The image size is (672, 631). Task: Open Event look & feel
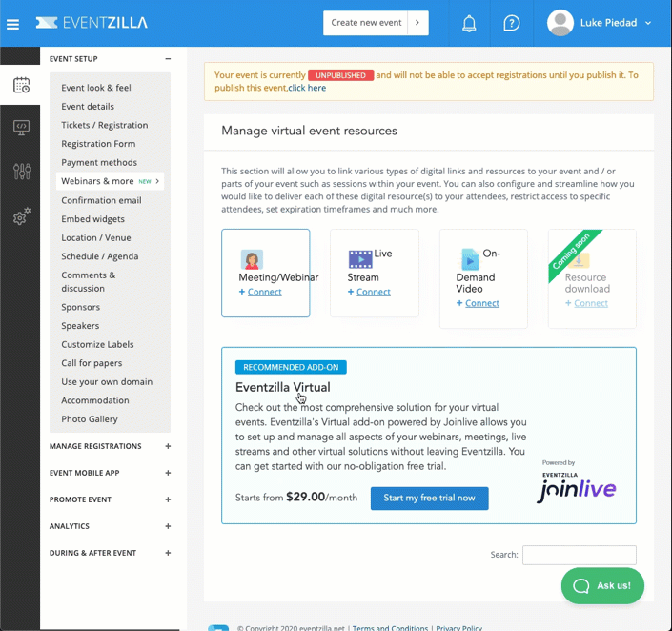pos(96,88)
